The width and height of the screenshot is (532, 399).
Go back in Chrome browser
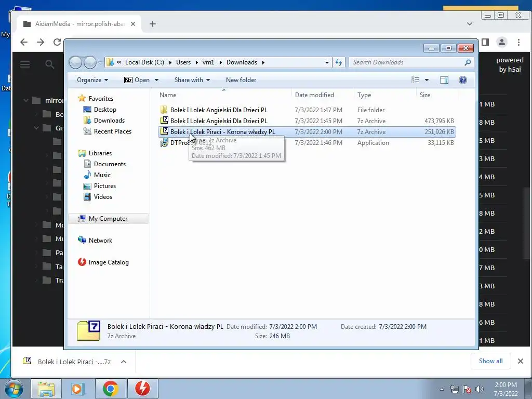point(24,42)
